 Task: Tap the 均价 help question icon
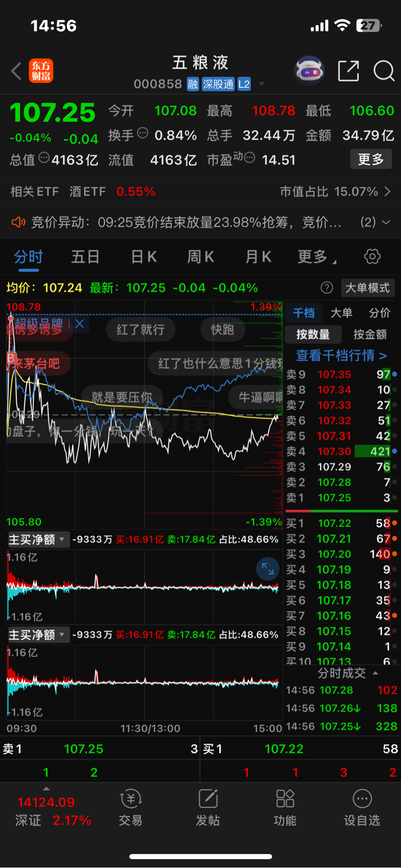[327, 288]
